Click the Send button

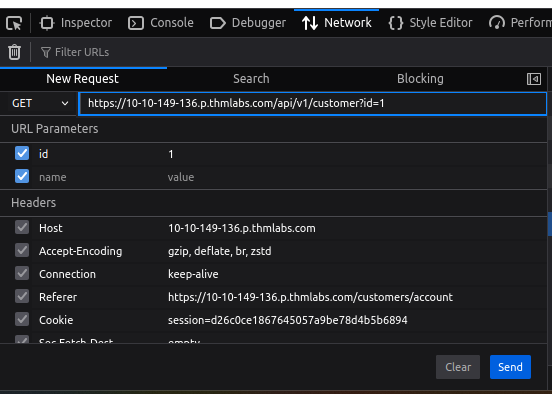pyautogui.click(x=510, y=367)
